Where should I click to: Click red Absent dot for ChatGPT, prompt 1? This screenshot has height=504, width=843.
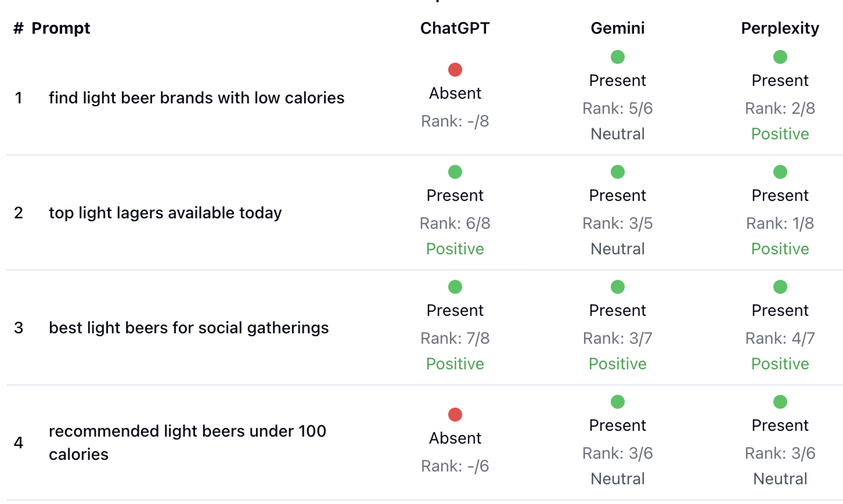(455, 70)
